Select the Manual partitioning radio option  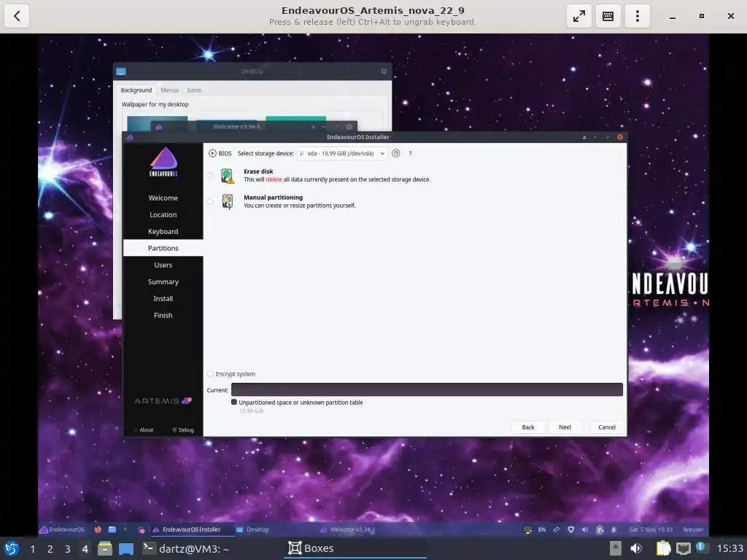pyautogui.click(x=210, y=202)
